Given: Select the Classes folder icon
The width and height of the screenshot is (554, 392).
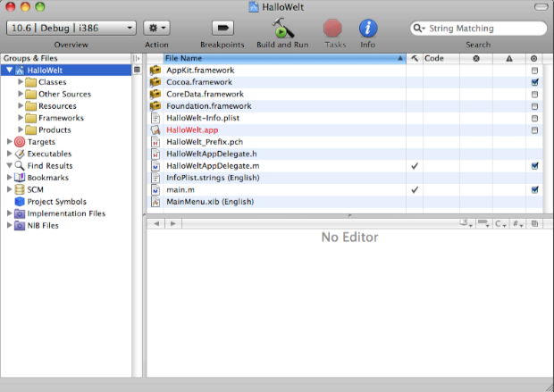Looking at the screenshot, I should [30, 82].
